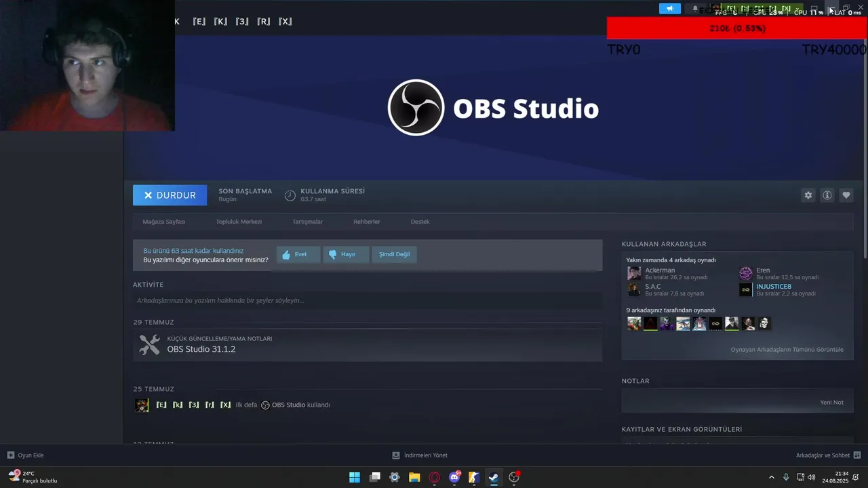Open File Explorer from the taskbar
868x488 pixels.
(414, 477)
